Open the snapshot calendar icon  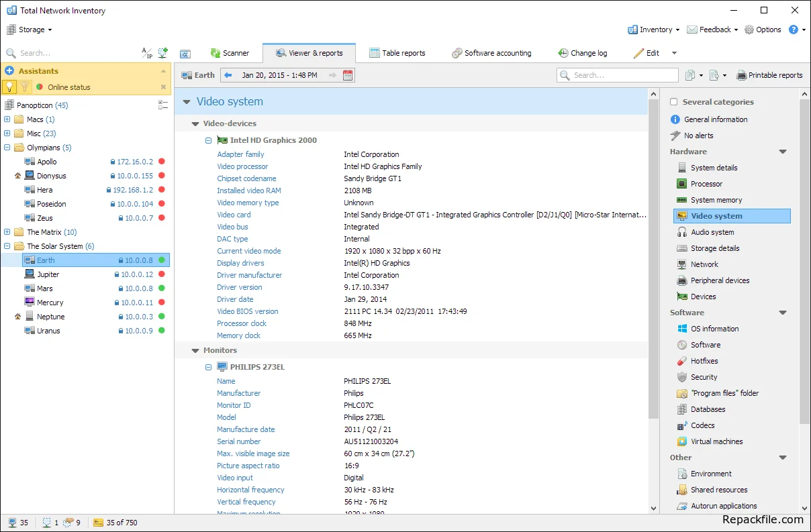pyautogui.click(x=348, y=75)
